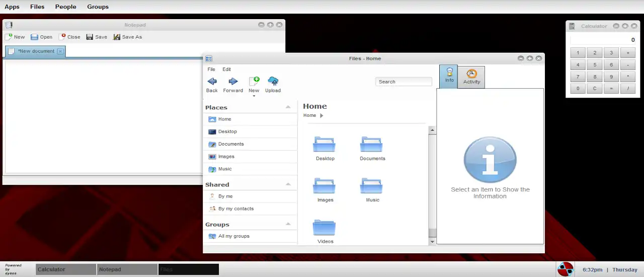
Task: Select Desktop in the Places sidebar
Action: click(x=251, y=131)
